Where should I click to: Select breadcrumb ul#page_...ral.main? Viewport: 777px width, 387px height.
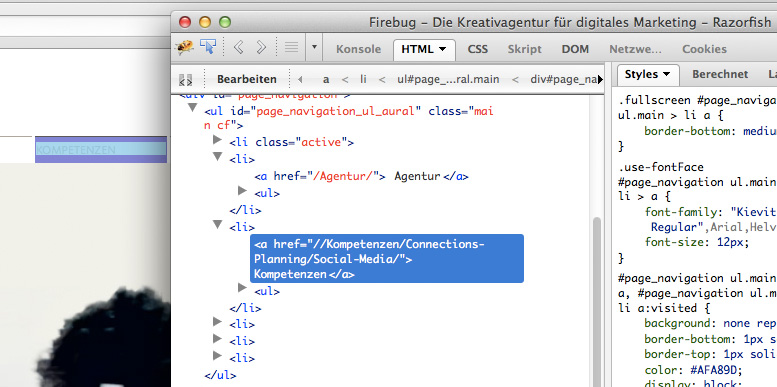pos(448,79)
